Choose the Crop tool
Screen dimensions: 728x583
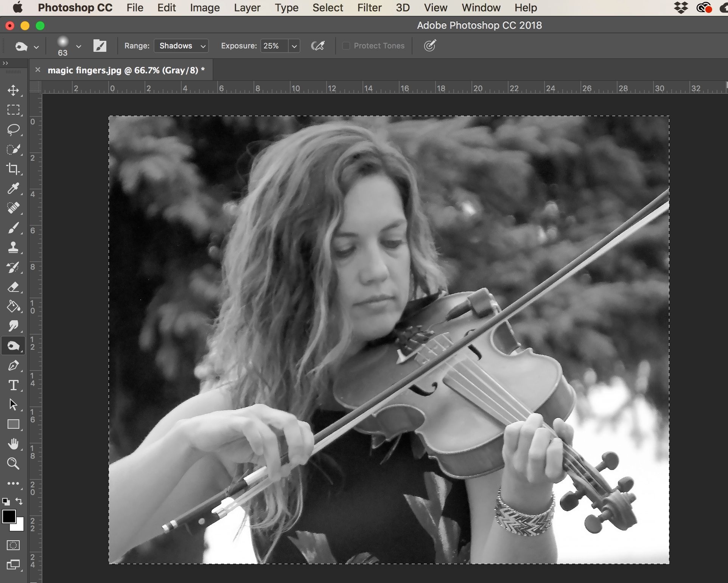pyautogui.click(x=13, y=169)
